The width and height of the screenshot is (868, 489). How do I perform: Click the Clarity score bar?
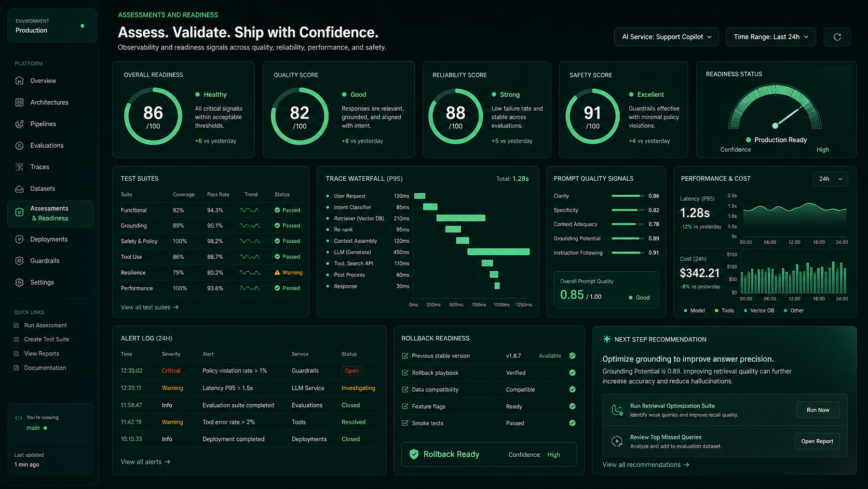(x=628, y=196)
